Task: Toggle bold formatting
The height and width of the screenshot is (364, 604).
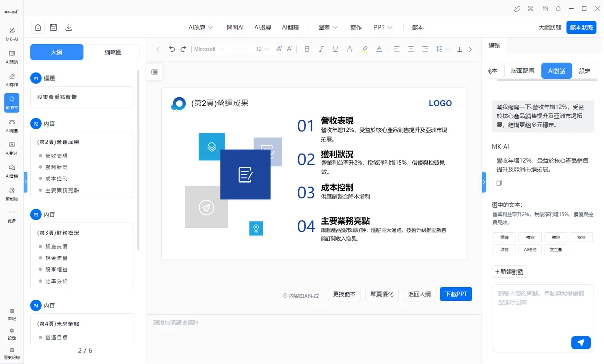Action: tap(307, 49)
